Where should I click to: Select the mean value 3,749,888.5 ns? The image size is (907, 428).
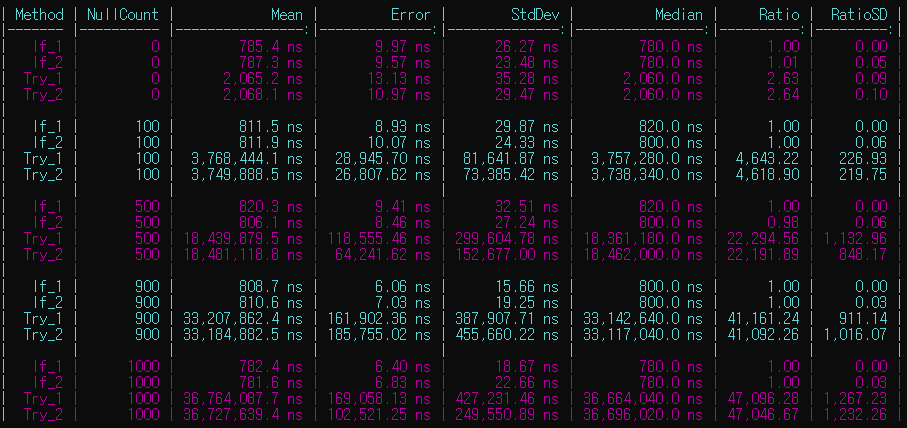(247, 175)
